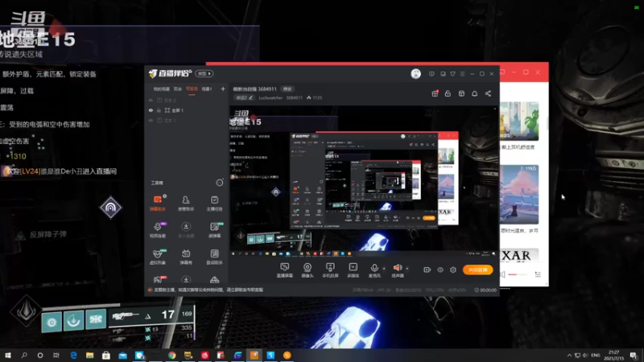
Task: Open playlist icon in red window
Action: 538,274
